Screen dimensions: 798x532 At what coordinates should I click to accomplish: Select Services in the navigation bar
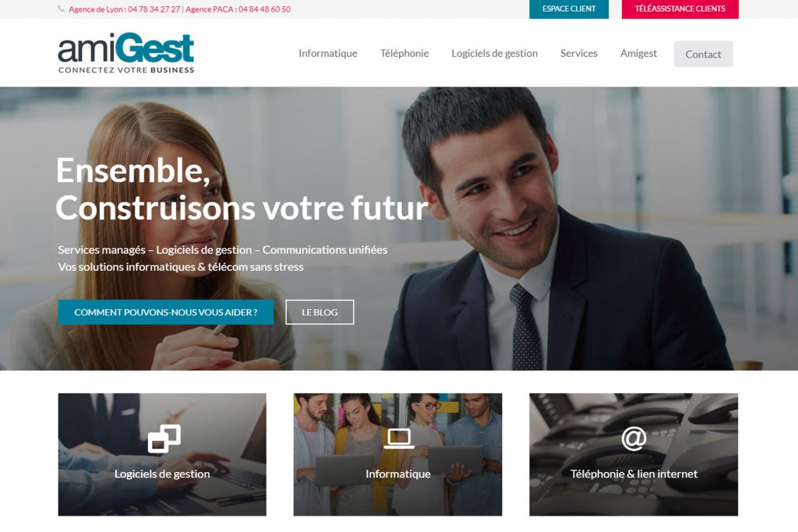[579, 54]
